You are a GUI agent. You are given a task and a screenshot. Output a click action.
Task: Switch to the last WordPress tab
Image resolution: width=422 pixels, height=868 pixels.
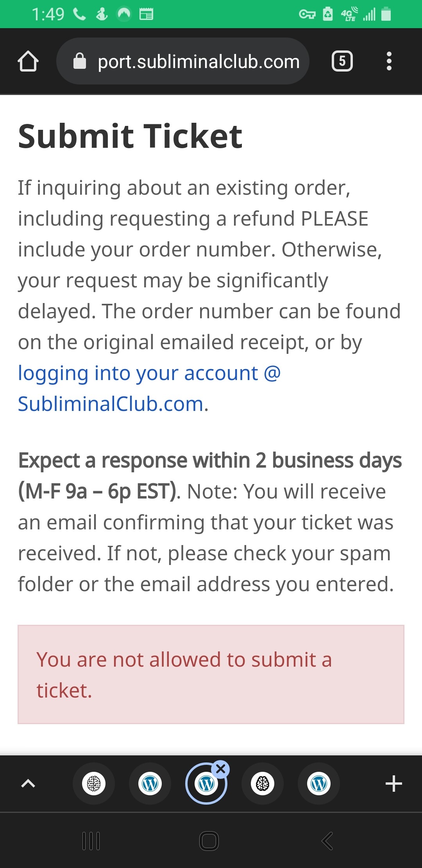click(319, 784)
